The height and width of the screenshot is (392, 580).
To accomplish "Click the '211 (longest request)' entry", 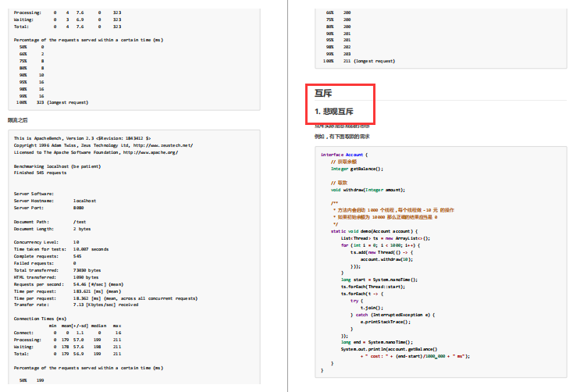I will [368, 61].
